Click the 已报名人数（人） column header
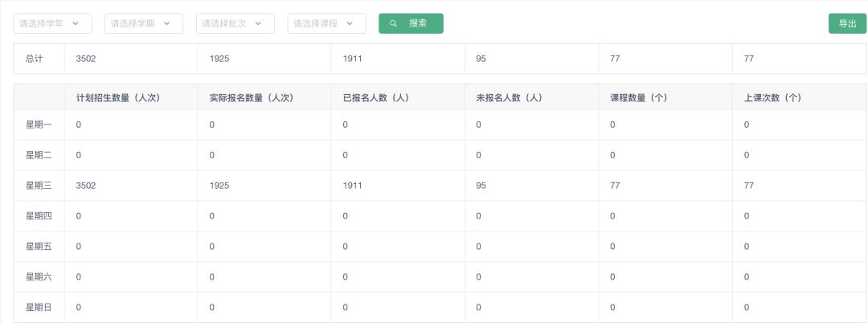The width and height of the screenshot is (868, 323). coord(376,98)
